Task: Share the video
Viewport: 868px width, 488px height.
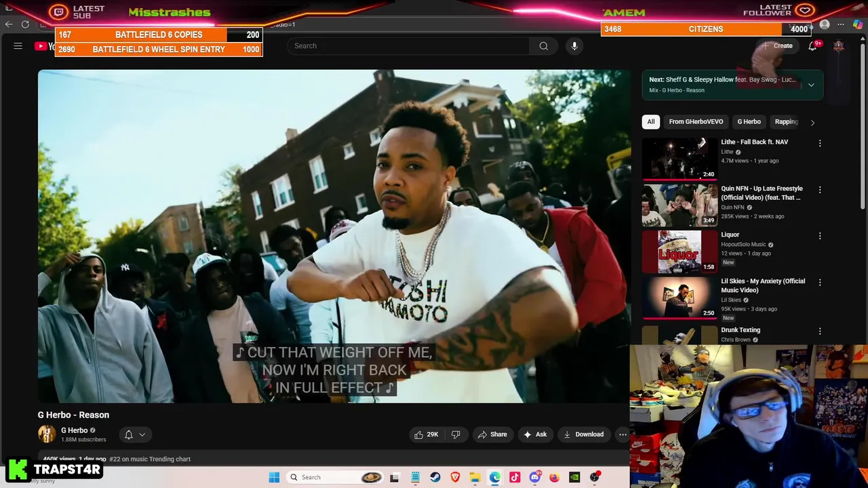Action: pos(492,434)
